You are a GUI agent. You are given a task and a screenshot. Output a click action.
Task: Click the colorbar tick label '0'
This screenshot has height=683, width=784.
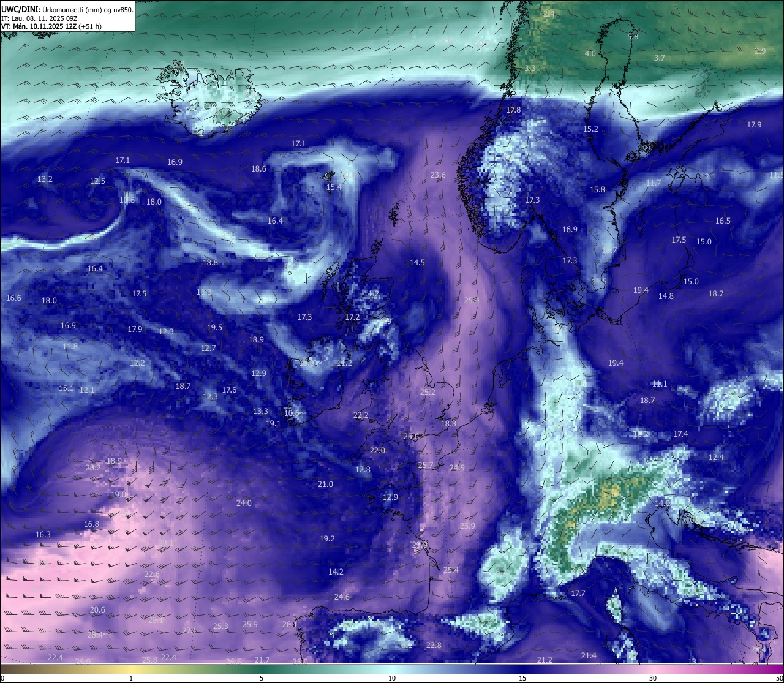2,678
